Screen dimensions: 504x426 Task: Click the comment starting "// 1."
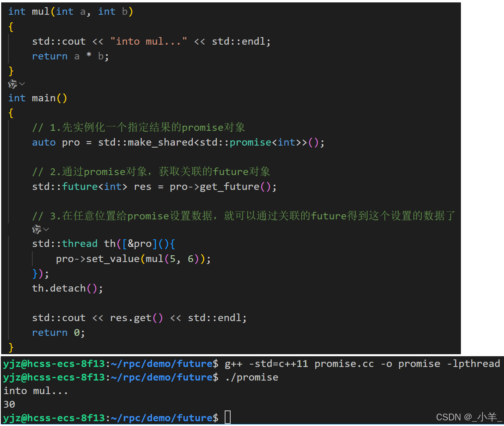pos(138,127)
